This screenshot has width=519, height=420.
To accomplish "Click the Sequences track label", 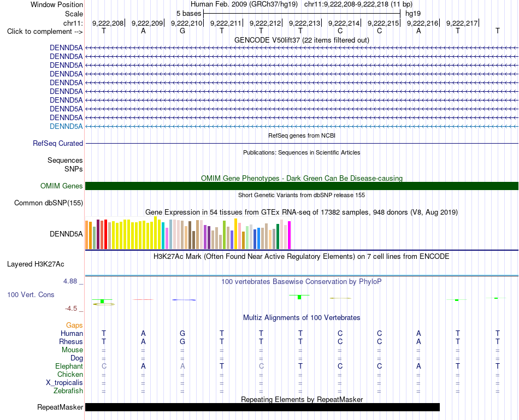I will pos(65,160).
